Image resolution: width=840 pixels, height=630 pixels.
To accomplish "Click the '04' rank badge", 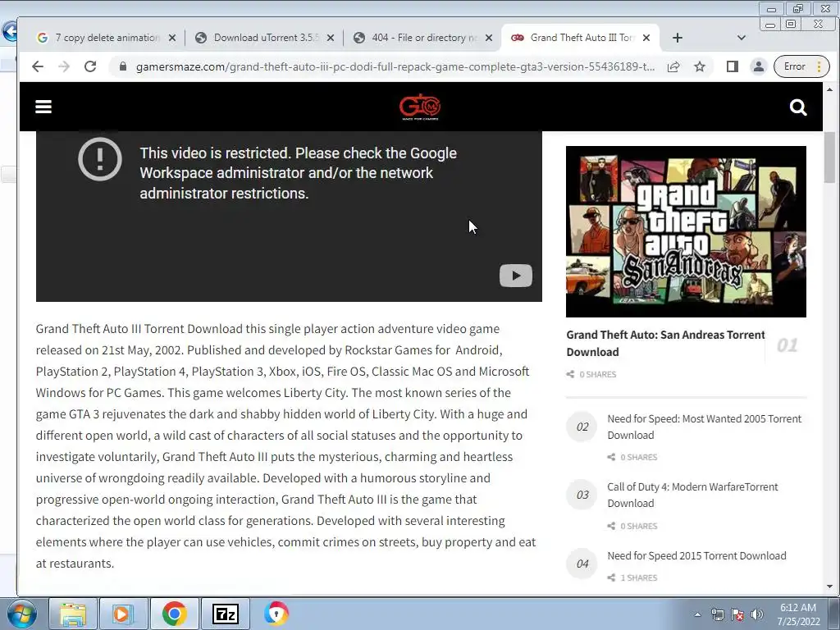I will coord(582,563).
